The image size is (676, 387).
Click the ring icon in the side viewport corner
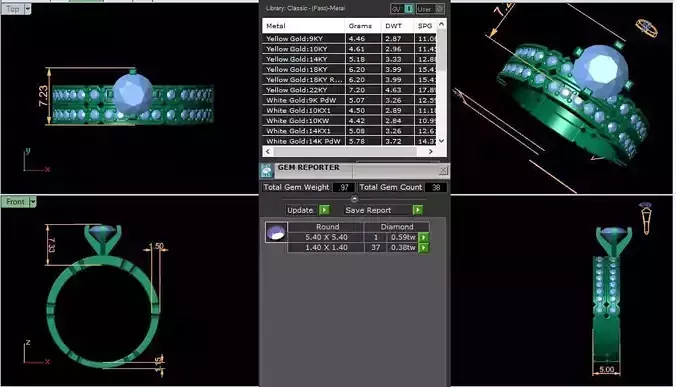pos(645,218)
